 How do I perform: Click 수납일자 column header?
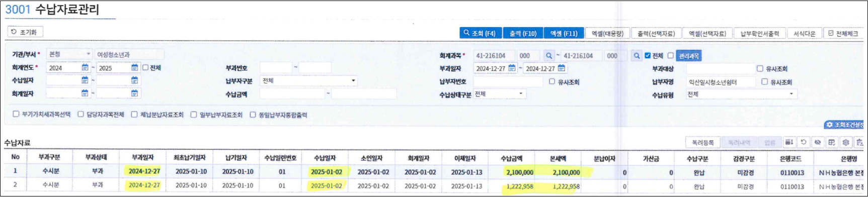pyautogui.click(x=325, y=158)
